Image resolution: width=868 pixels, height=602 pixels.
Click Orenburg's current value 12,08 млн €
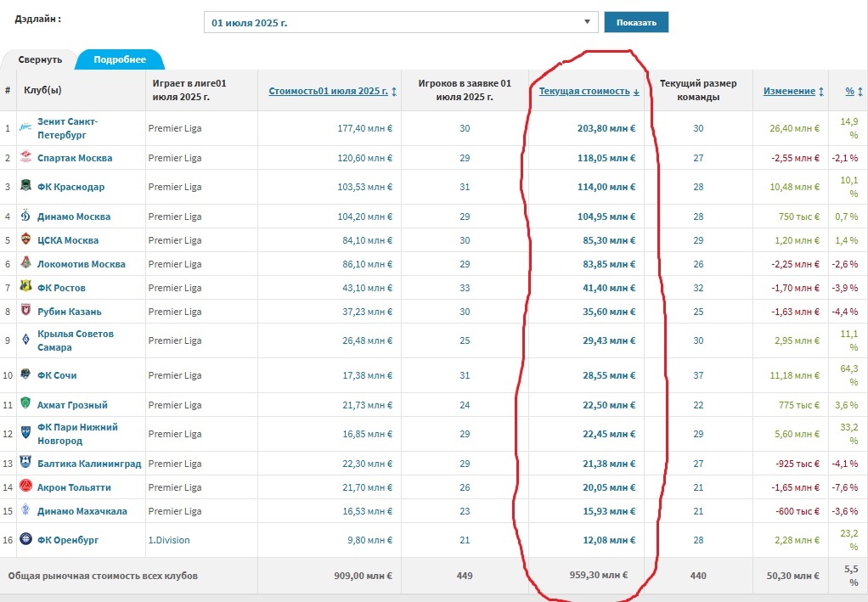[x=609, y=540]
